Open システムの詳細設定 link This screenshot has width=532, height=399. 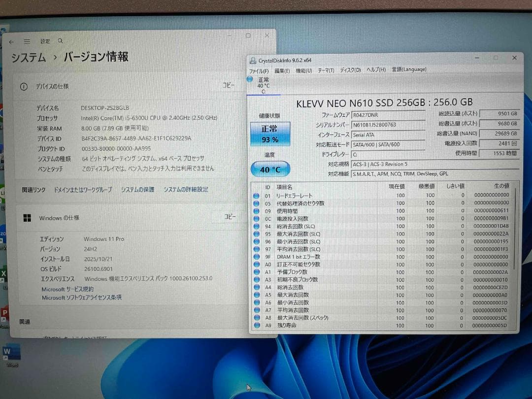tap(186, 189)
